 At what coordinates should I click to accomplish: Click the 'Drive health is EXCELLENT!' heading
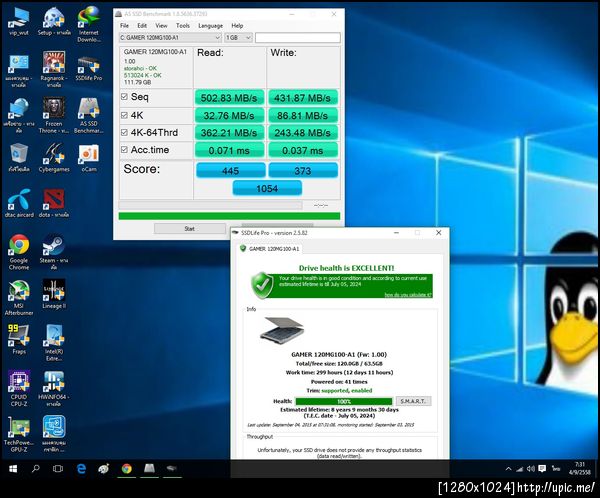346,268
